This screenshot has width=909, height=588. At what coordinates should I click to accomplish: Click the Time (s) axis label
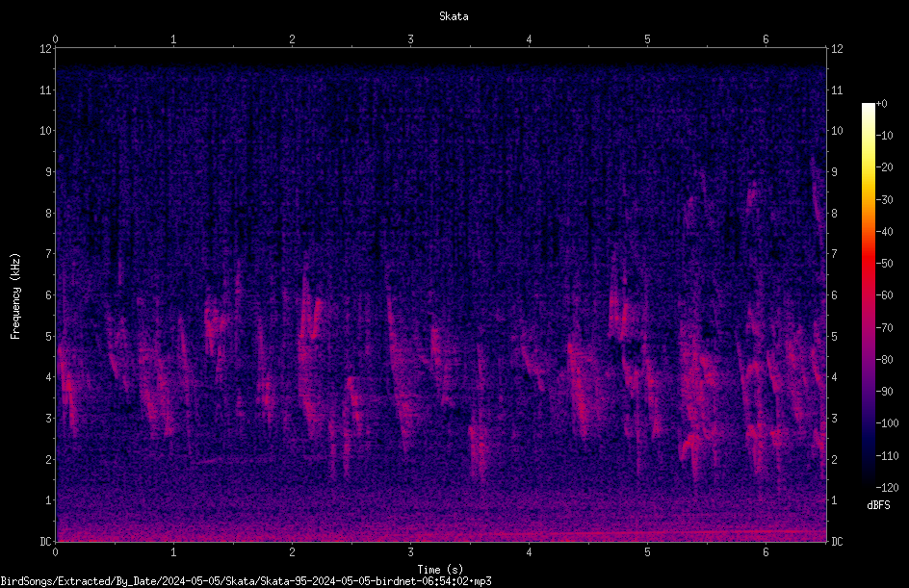point(440,570)
